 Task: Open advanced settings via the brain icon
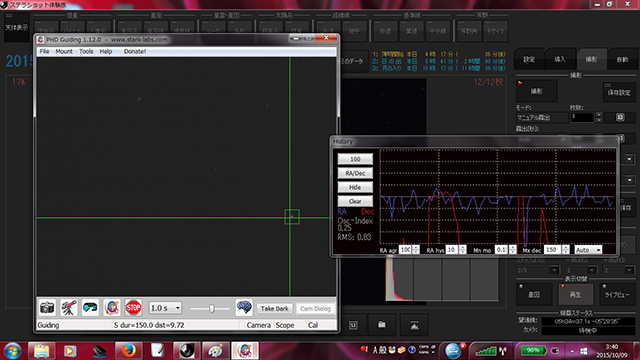coord(244,307)
